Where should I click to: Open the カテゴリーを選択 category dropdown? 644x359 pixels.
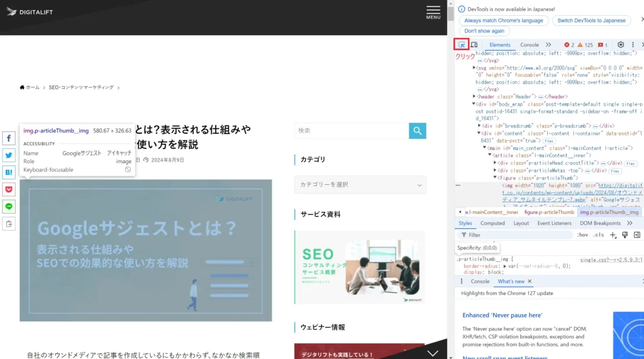[x=360, y=185]
